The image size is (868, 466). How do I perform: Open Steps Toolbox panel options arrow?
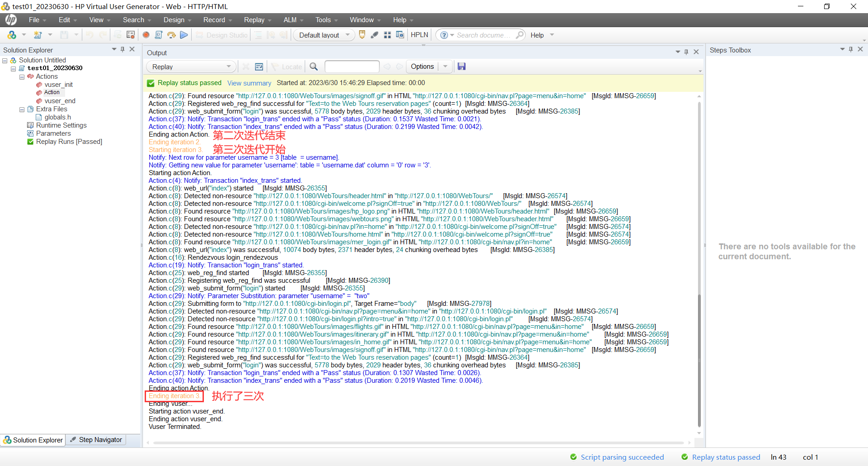coord(842,49)
